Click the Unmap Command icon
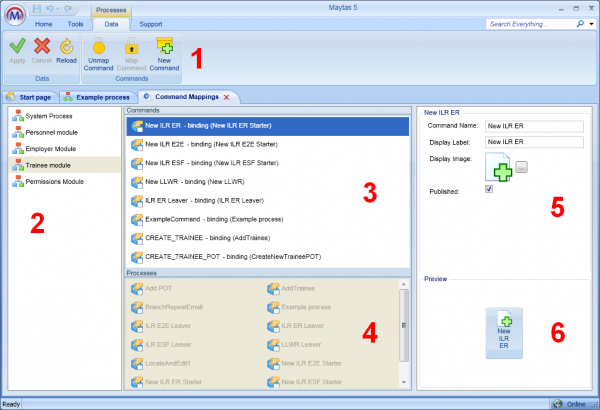600x410 pixels. 98,45
